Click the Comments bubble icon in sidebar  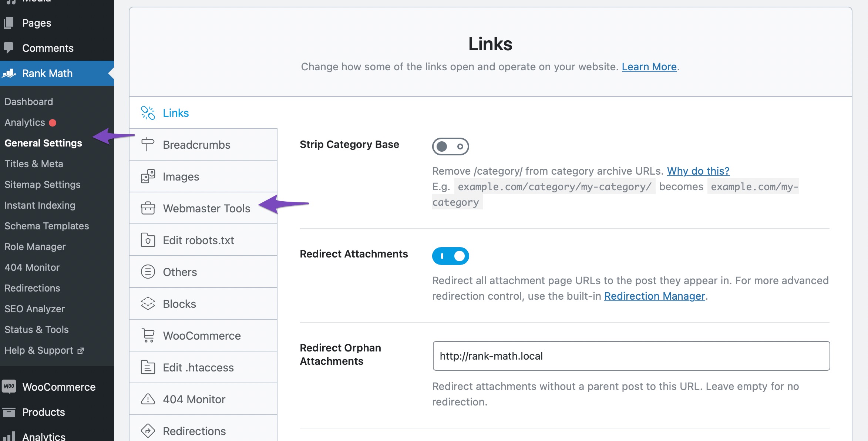pos(8,48)
